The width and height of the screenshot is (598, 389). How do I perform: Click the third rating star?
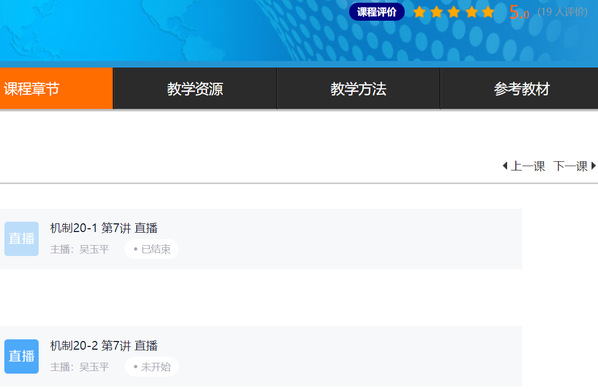coord(454,12)
